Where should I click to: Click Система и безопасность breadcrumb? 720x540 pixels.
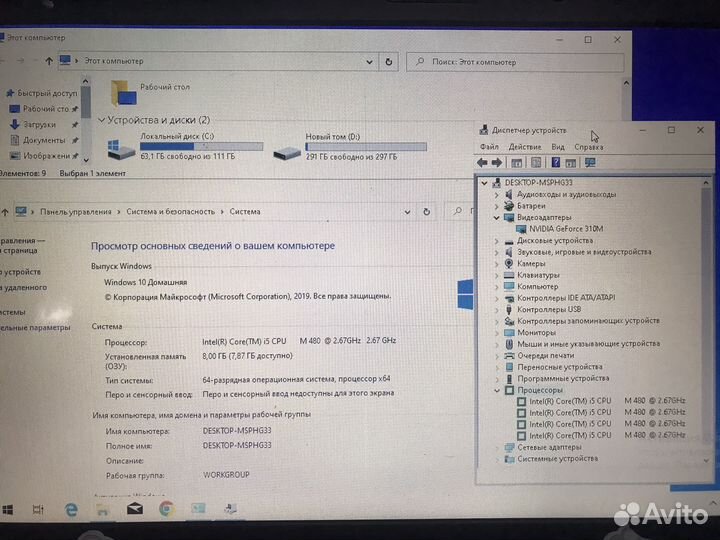(170, 212)
